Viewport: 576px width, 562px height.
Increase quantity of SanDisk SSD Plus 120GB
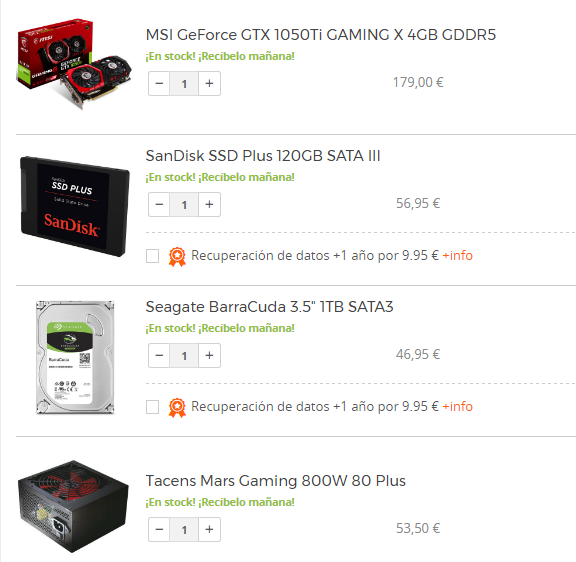pos(209,205)
